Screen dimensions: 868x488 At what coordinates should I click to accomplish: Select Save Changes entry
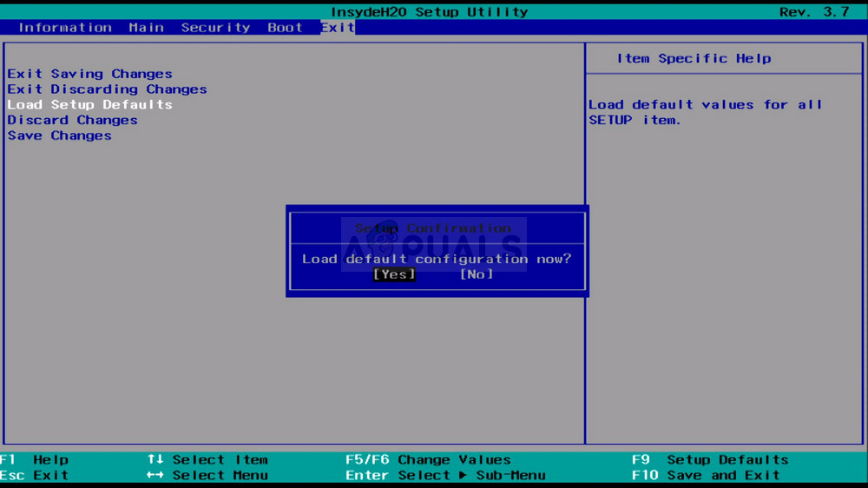[x=59, y=135]
